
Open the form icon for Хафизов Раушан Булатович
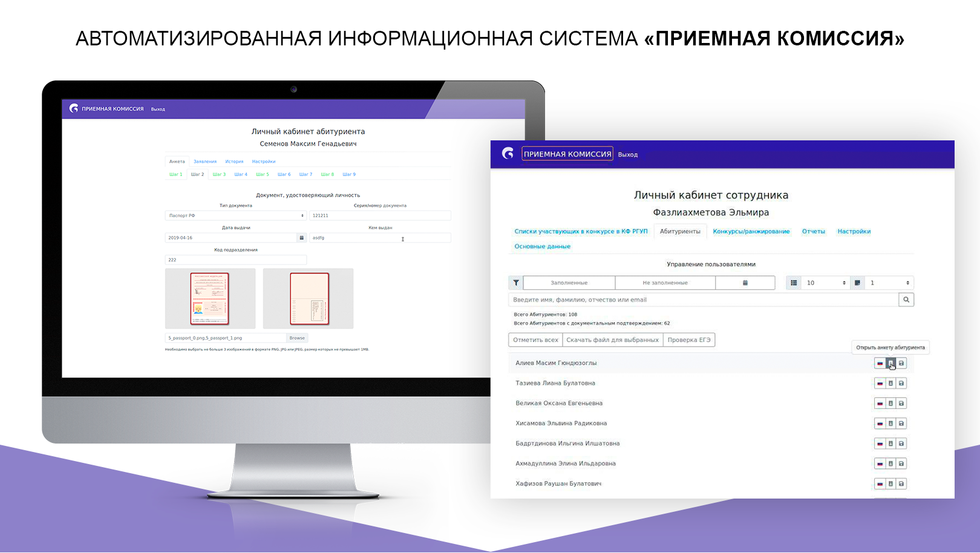pyautogui.click(x=890, y=484)
